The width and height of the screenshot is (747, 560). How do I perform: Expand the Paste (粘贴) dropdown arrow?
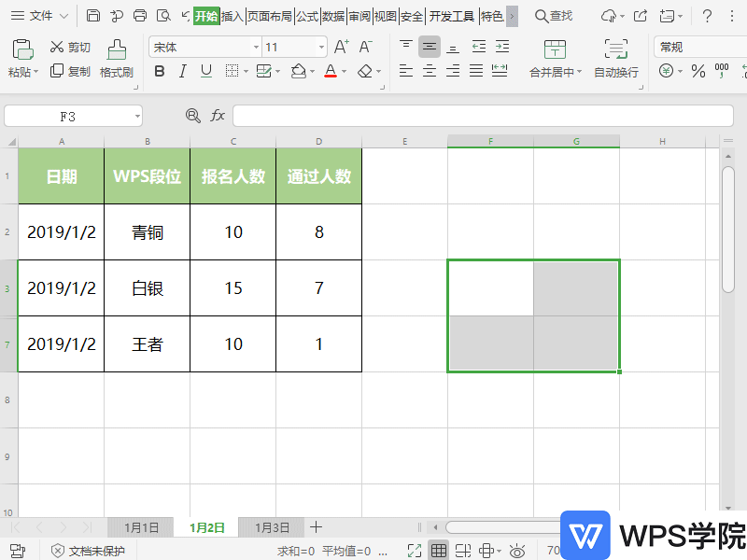point(36,72)
